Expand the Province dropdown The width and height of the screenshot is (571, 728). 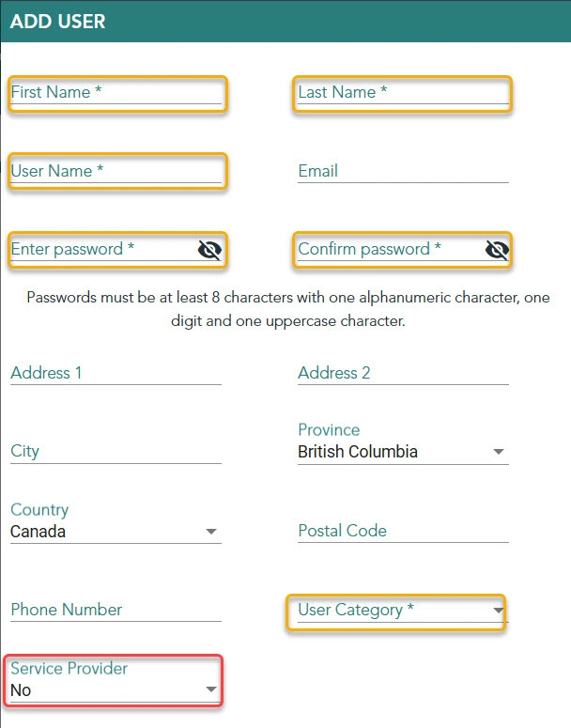[x=498, y=453]
